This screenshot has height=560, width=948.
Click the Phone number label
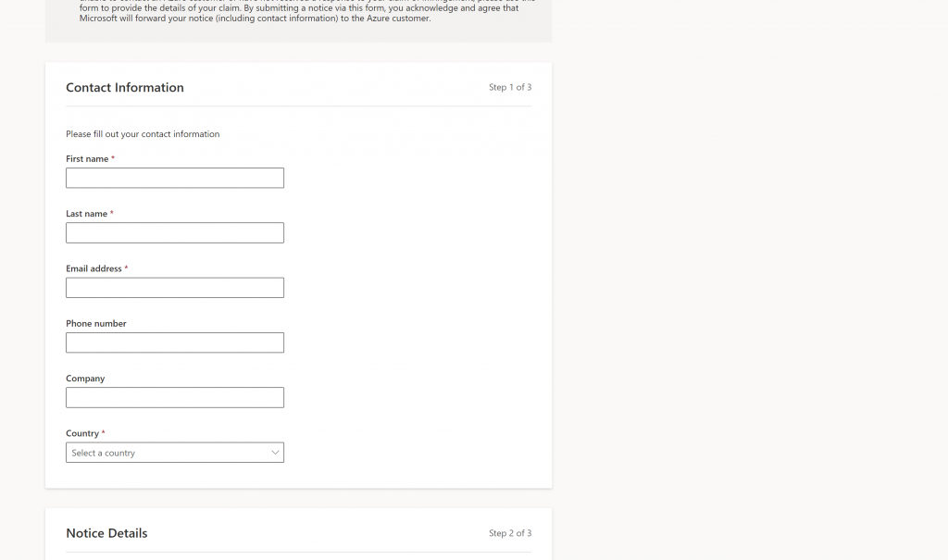pyautogui.click(x=96, y=324)
